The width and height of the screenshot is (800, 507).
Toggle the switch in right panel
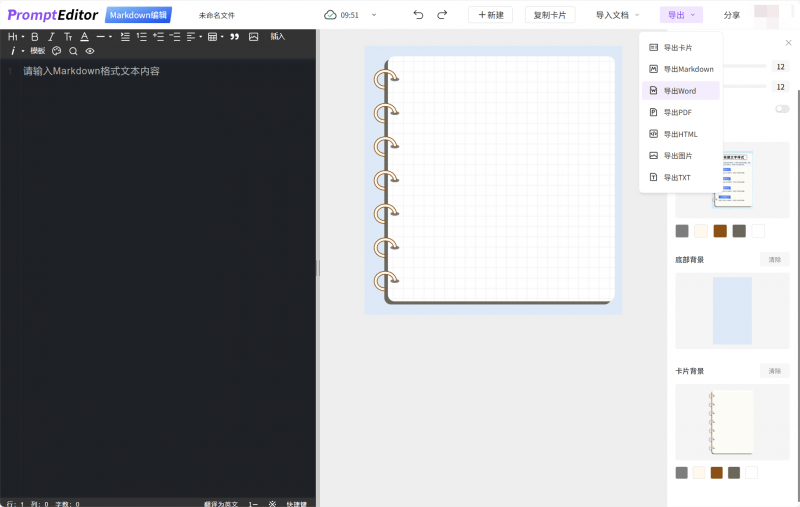(x=781, y=108)
